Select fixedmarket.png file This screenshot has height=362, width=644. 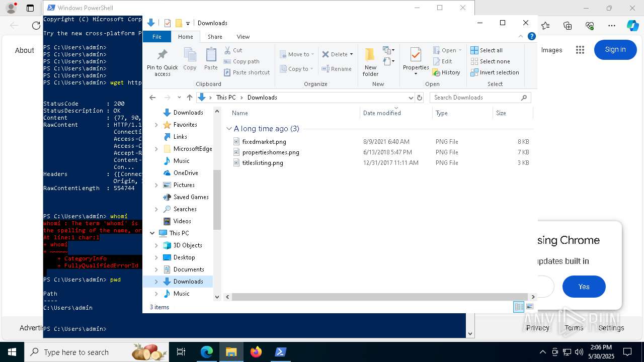264,142
